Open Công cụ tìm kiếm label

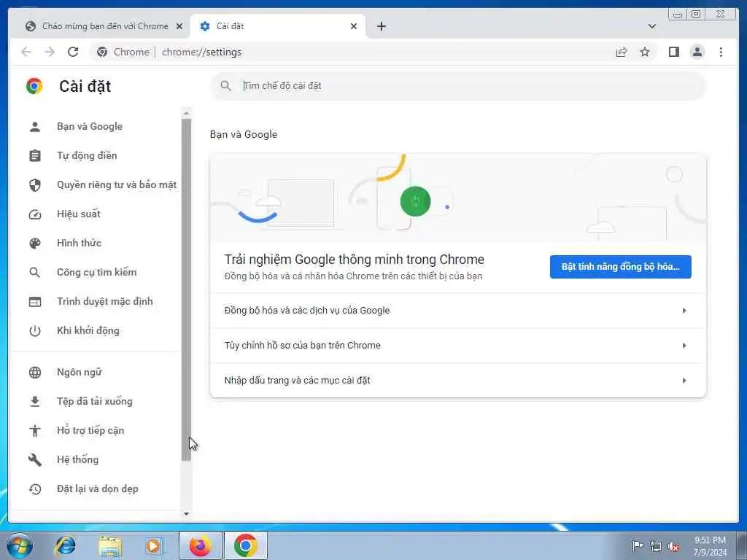point(97,273)
